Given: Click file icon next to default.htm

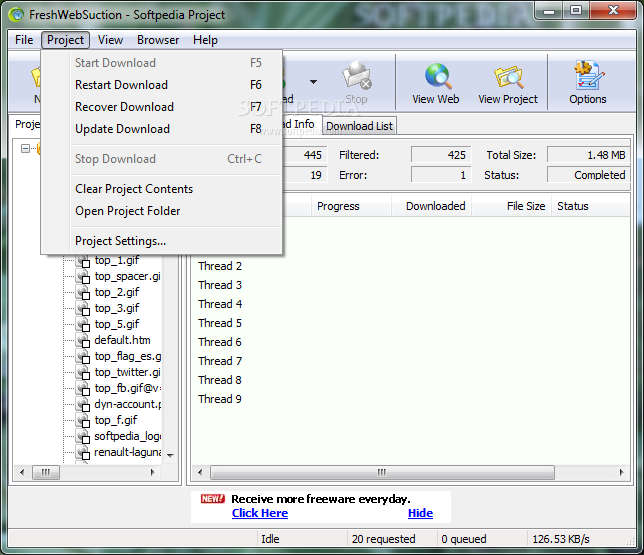Looking at the screenshot, I should pyautogui.click(x=83, y=341).
